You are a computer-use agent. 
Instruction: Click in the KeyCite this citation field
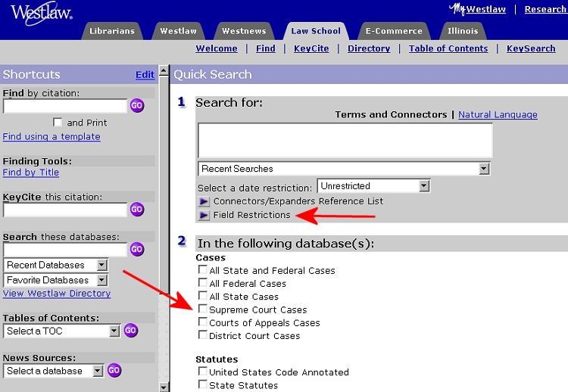click(x=65, y=210)
